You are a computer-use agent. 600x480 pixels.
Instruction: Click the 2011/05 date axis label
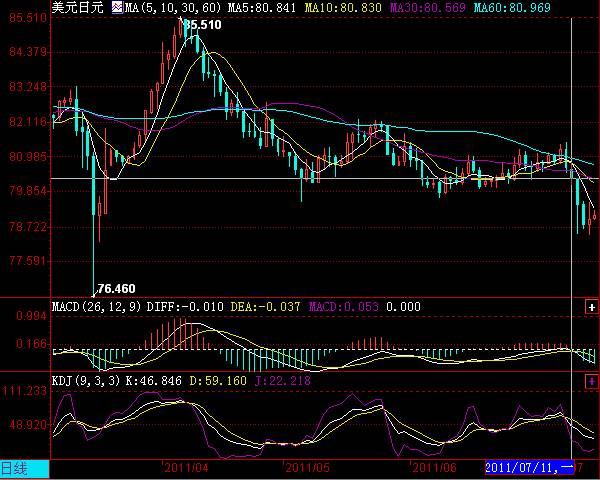(x=308, y=467)
